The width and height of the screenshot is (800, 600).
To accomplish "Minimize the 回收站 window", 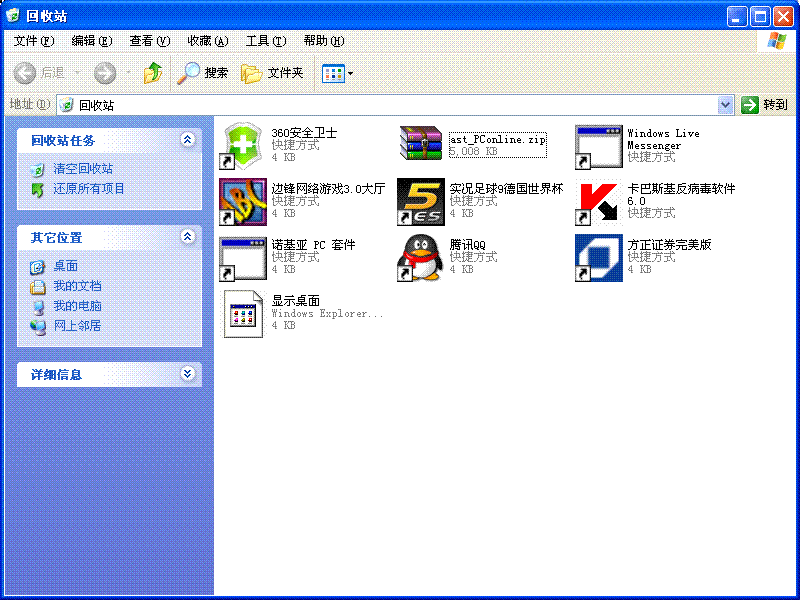I will pyautogui.click(x=736, y=16).
